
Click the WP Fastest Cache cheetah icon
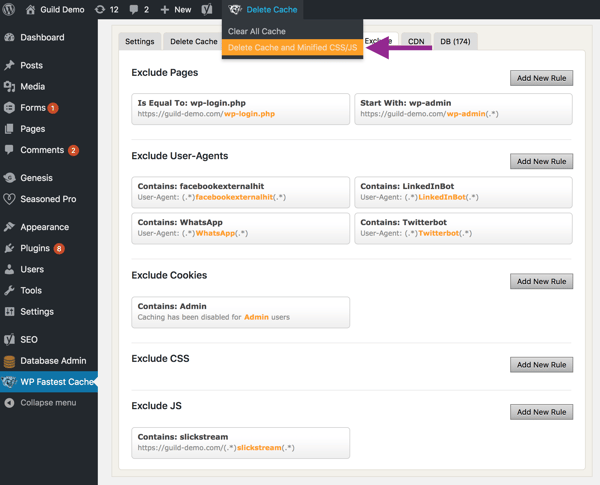coord(9,382)
